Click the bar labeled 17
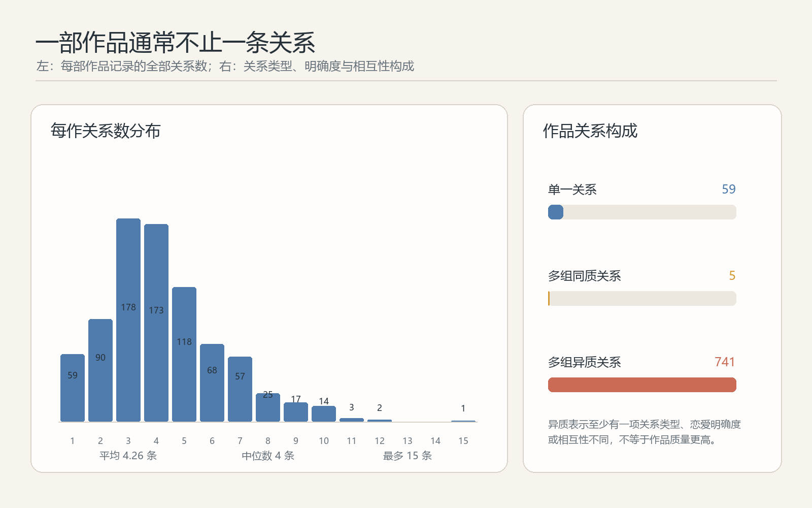The image size is (812, 508). (296, 412)
